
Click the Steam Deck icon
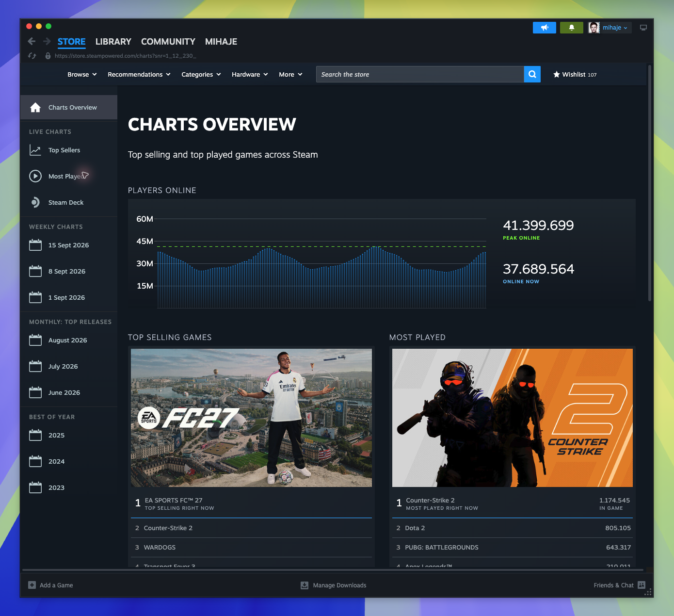(x=35, y=202)
